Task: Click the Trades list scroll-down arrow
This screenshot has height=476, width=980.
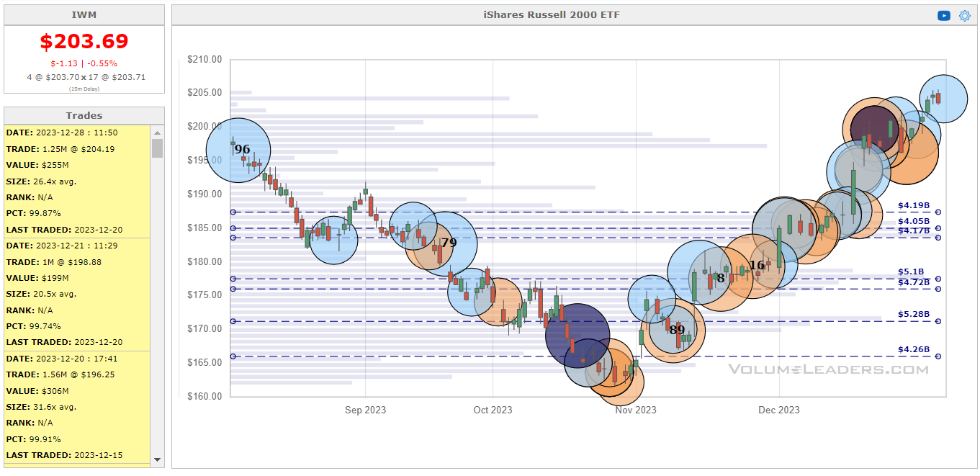Action: [157, 459]
